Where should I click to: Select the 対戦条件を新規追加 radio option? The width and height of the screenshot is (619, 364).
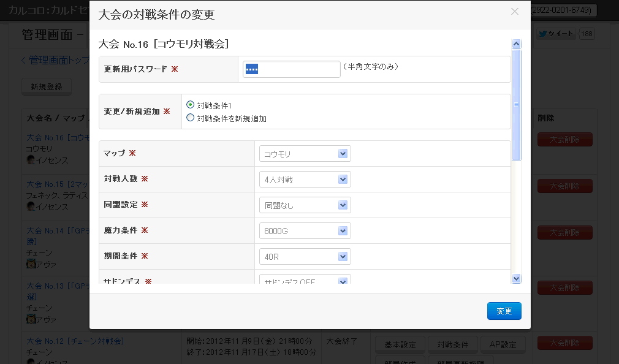[191, 118]
